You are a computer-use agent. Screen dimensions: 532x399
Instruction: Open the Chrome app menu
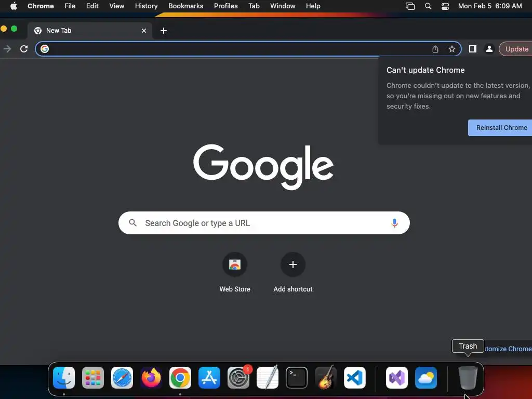coord(41,6)
